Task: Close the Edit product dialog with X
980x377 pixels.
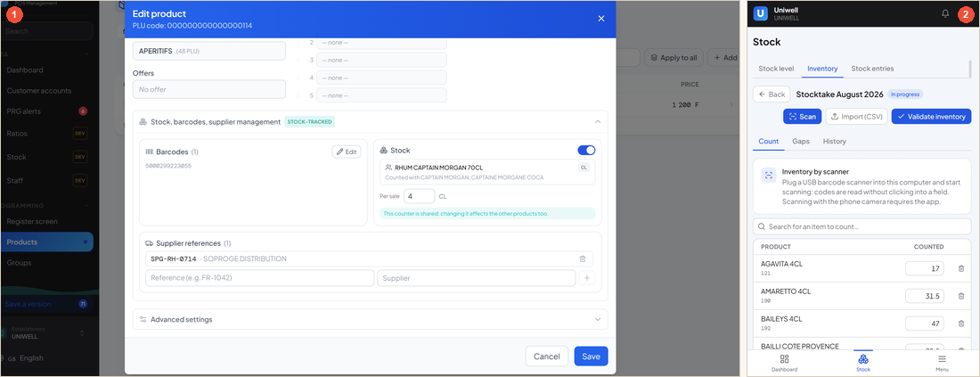Action: 601,19
